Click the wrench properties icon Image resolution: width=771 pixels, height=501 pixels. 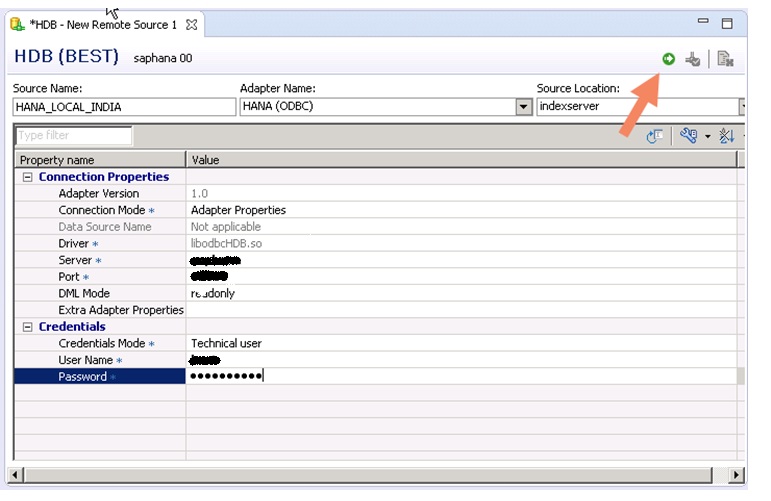pos(688,135)
